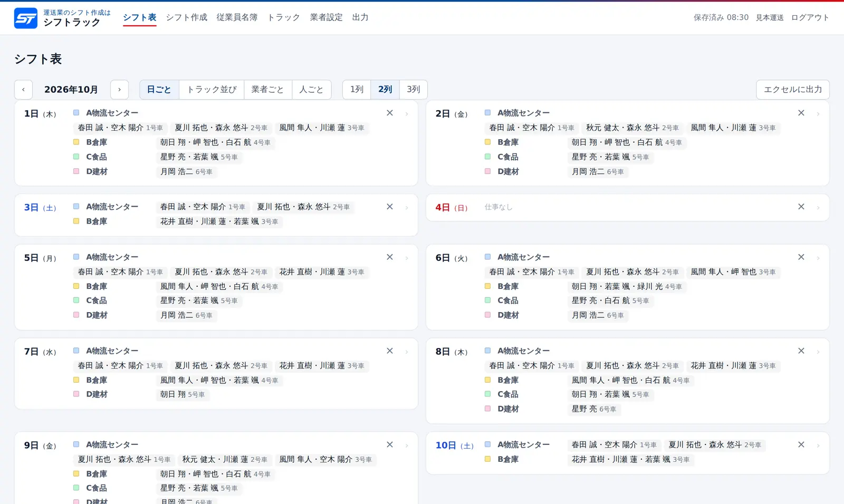This screenshot has width=844, height=504.
Task: Select 朝日 翔・若葉 颯・緑川 光 4号車 chip
Action: click(x=627, y=287)
